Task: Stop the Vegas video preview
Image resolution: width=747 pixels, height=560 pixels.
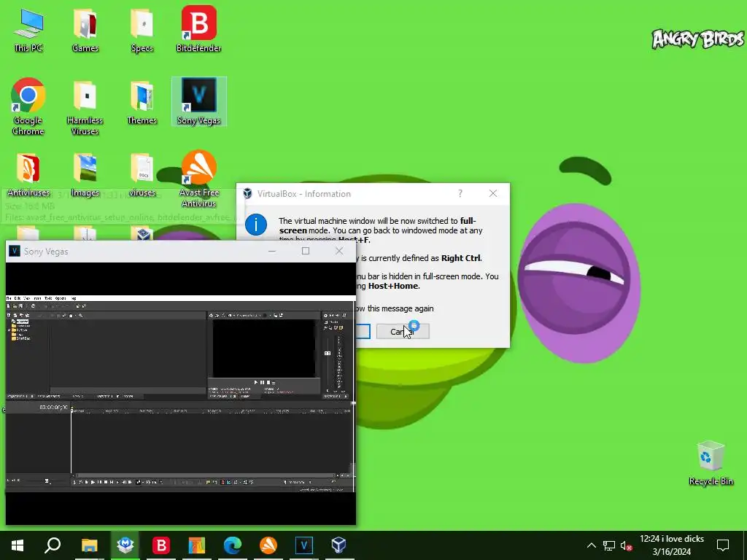Action: (x=268, y=382)
